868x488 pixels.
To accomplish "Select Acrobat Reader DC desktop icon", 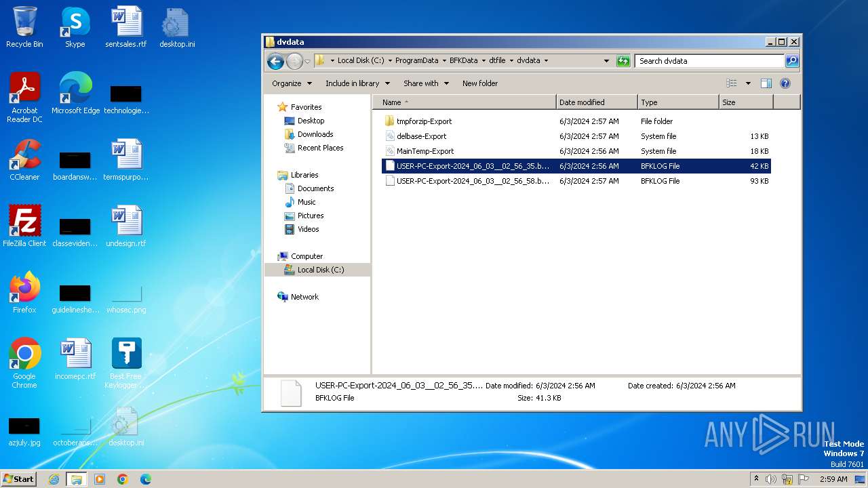I will point(24,98).
